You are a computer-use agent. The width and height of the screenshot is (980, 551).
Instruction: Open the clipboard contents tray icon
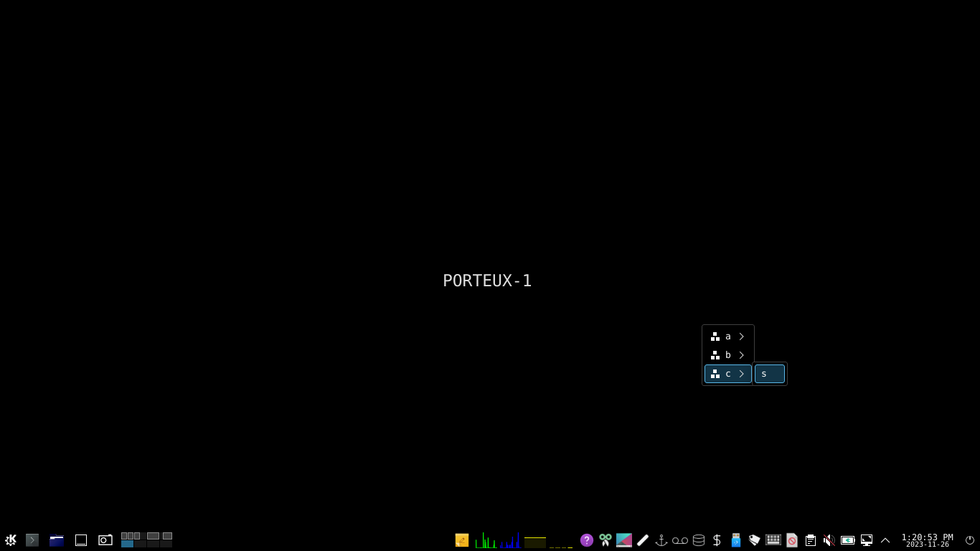[811, 540]
